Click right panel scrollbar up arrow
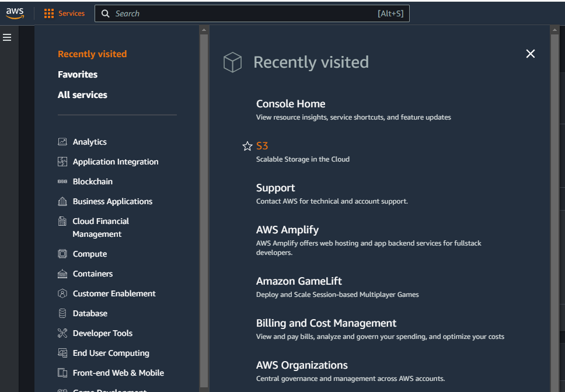Screen dimensions: 565x392 (x=555, y=30)
